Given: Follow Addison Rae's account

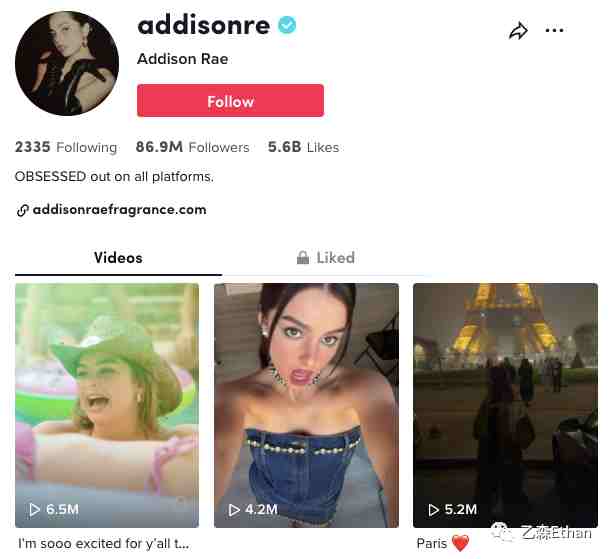Looking at the screenshot, I should 230,101.
